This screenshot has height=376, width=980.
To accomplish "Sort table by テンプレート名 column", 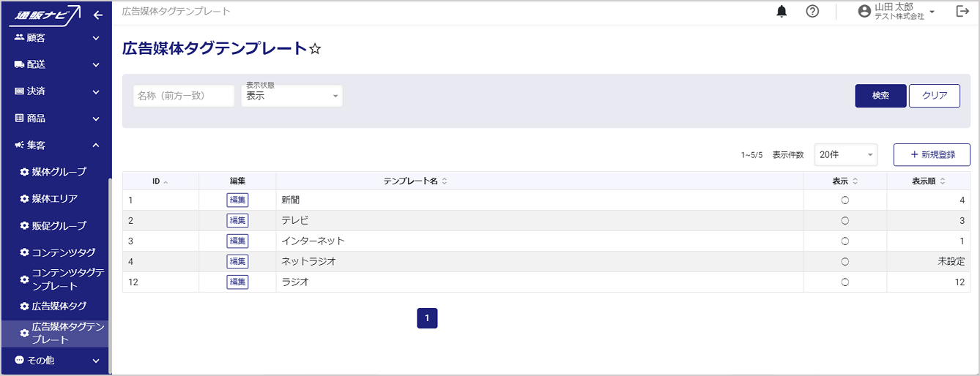I will [x=415, y=181].
